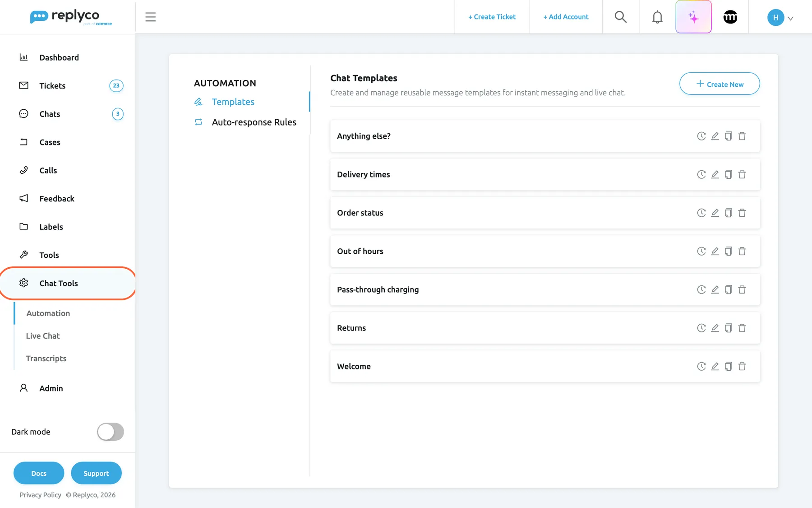
Task: Toggle Dark mode switch
Action: point(111,432)
